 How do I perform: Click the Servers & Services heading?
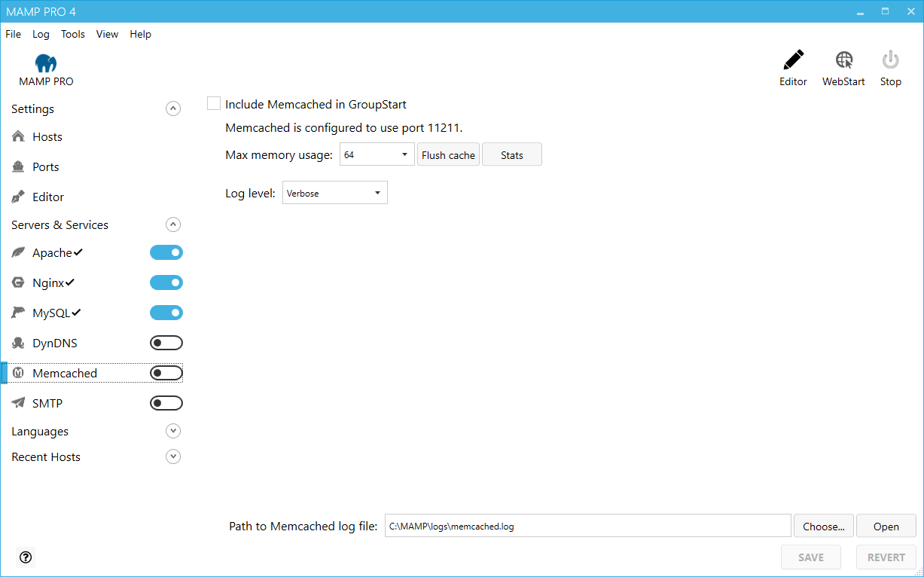coord(59,224)
